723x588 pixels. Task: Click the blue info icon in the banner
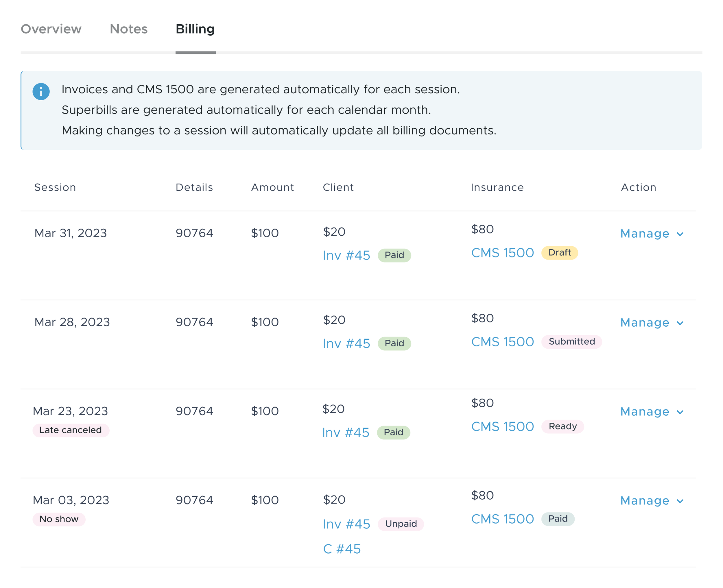point(41,91)
